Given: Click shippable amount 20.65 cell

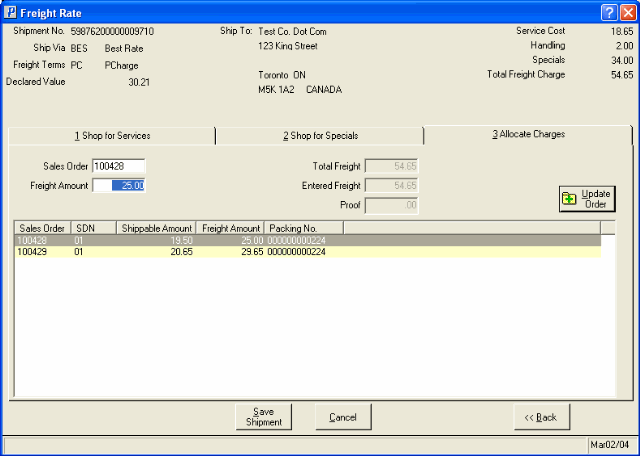Looking at the screenshot, I should pos(182,252).
